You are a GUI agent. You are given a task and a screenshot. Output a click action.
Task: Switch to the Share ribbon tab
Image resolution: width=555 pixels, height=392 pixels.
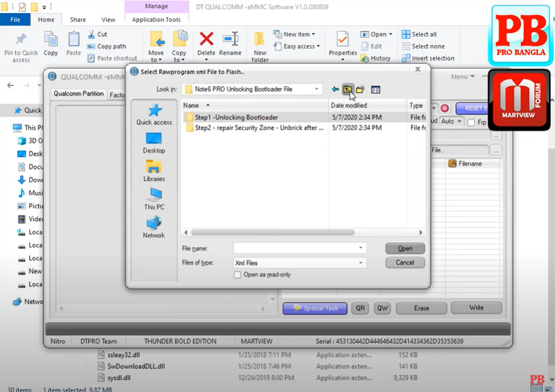(x=78, y=20)
